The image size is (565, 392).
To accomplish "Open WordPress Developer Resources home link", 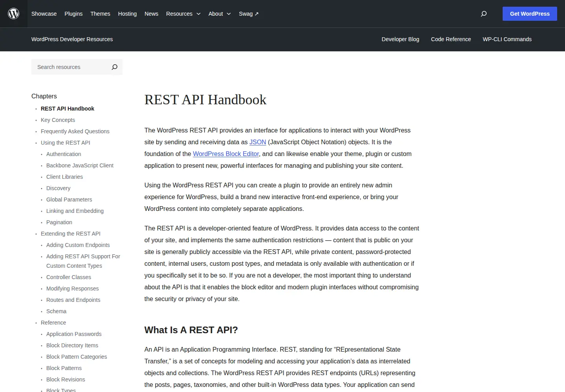I will pyautogui.click(x=72, y=39).
